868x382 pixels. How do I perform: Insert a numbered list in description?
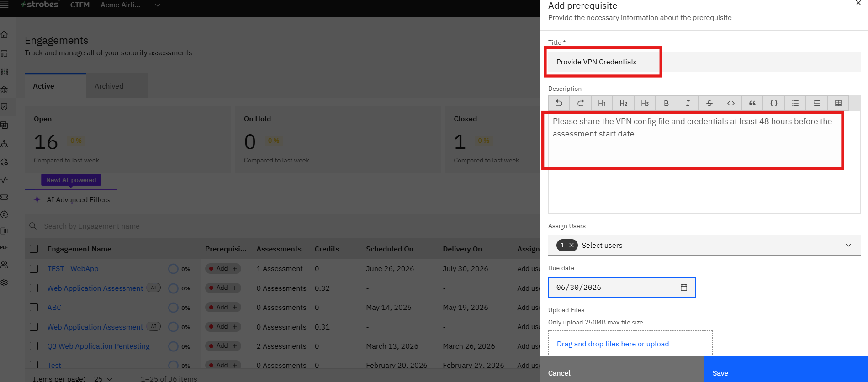pyautogui.click(x=816, y=103)
